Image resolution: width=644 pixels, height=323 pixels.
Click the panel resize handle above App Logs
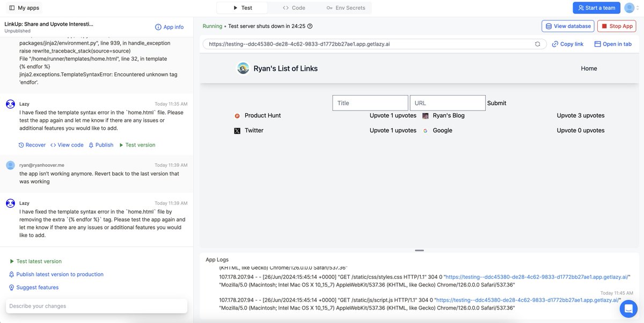point(419,250)
